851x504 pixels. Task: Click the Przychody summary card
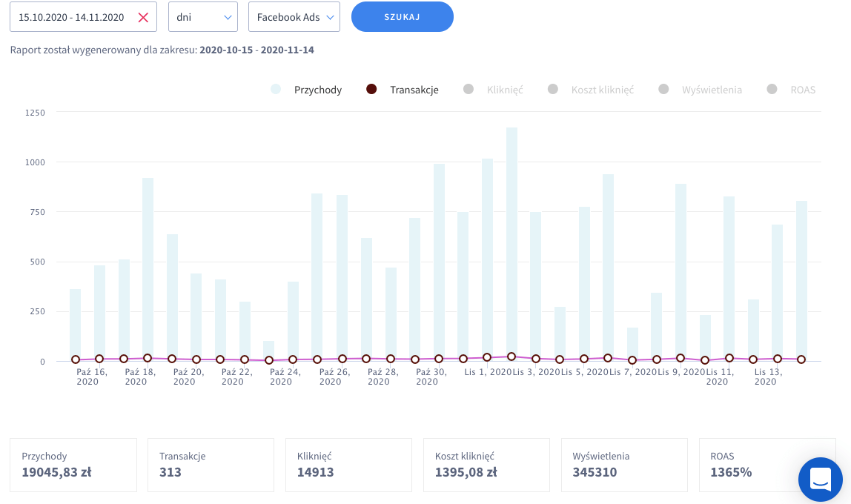(73, 465)
